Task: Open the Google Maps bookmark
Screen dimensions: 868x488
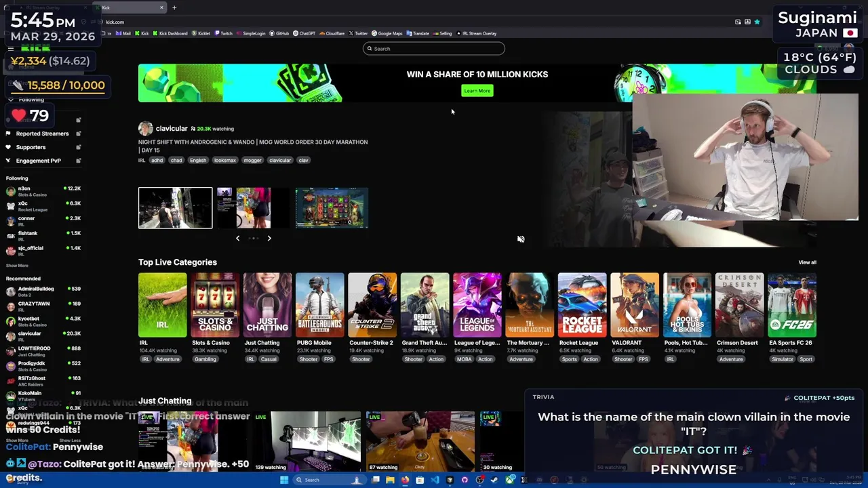Action: coord(387,33)
